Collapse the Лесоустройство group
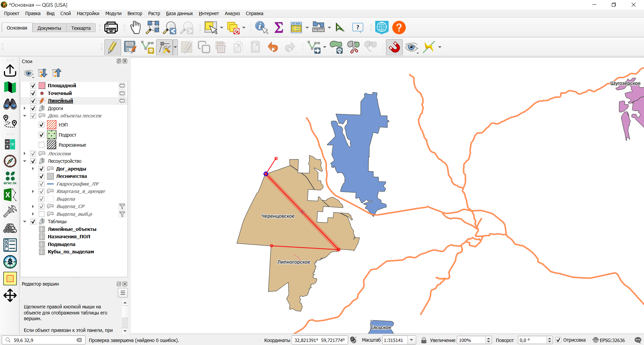Image resolution: width=644 pixels, height=345 pixels. pos(25,161)
